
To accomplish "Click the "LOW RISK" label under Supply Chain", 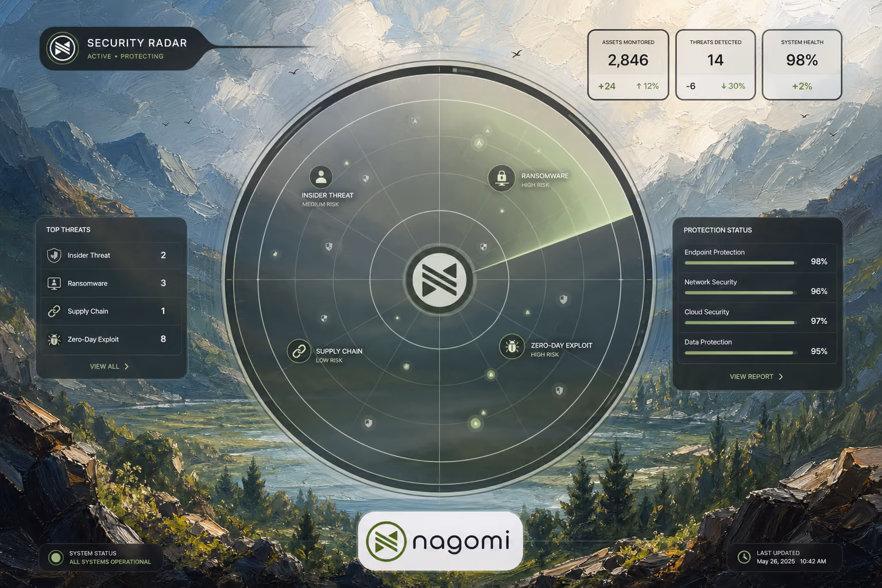I will tap(329, 361).
